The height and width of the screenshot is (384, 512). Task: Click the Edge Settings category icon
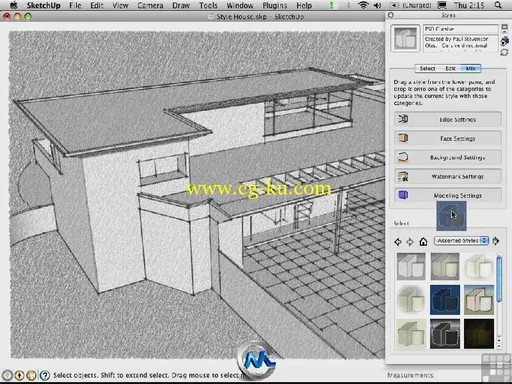pos(403,119)
